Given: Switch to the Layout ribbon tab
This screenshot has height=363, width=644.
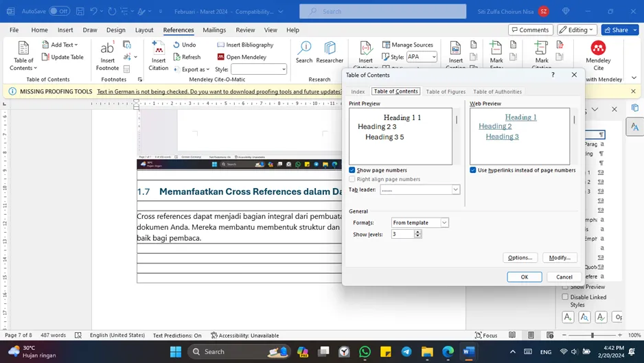Looking at the screenshot, I should coord(144,30).
